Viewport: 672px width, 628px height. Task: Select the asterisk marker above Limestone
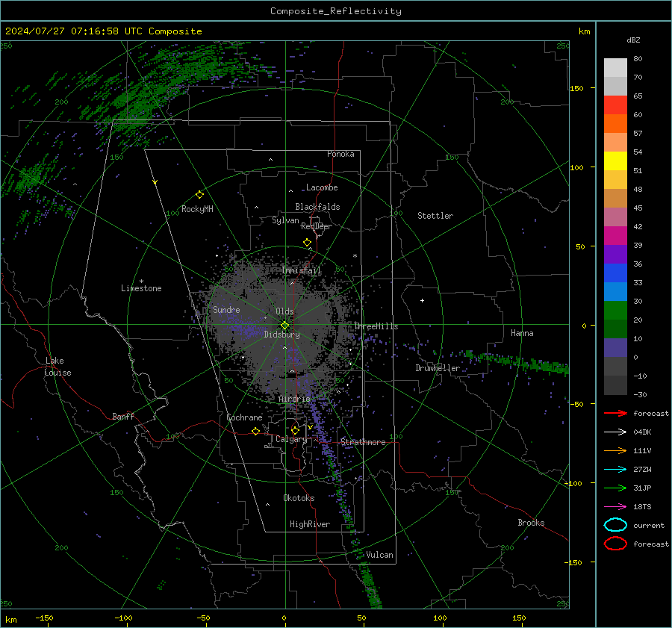141,282
